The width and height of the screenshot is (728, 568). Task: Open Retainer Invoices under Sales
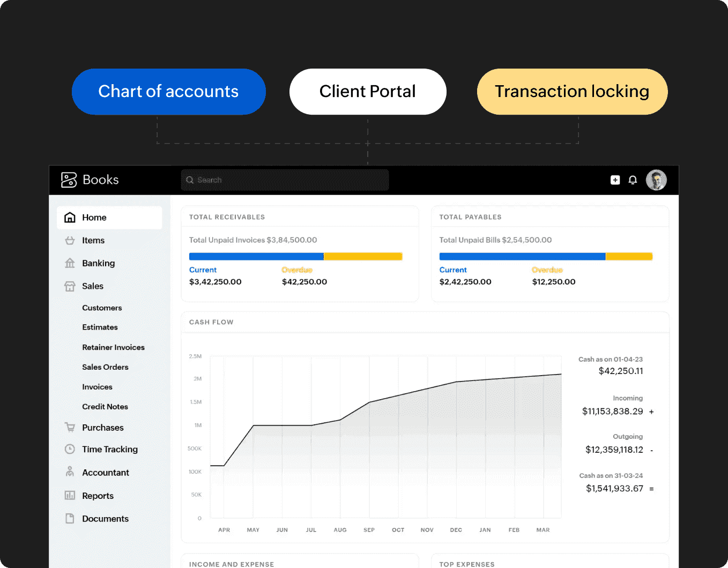[113, 347]
